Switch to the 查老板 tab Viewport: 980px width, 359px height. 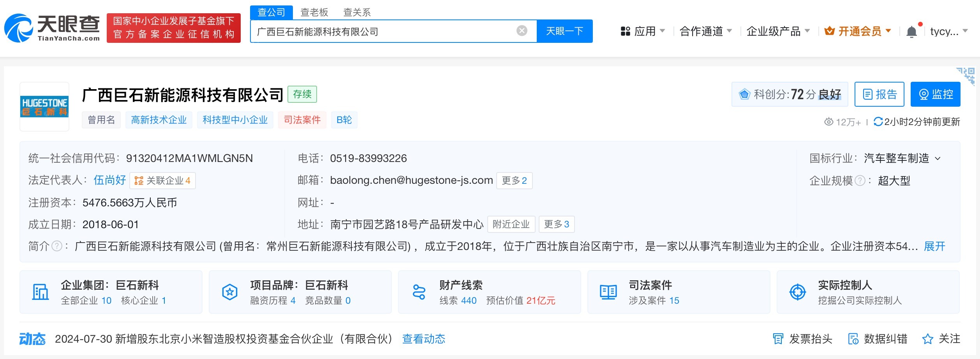click(314, 12)
